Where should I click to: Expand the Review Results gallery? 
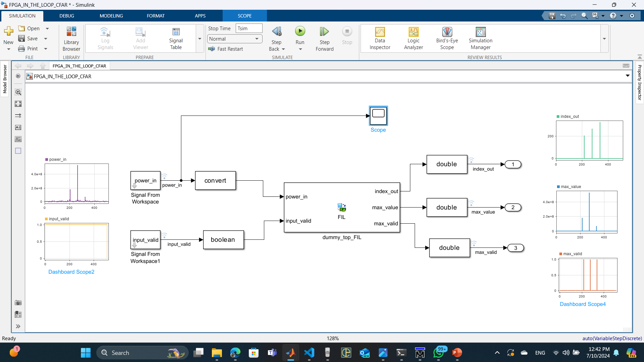pos(604,39)
